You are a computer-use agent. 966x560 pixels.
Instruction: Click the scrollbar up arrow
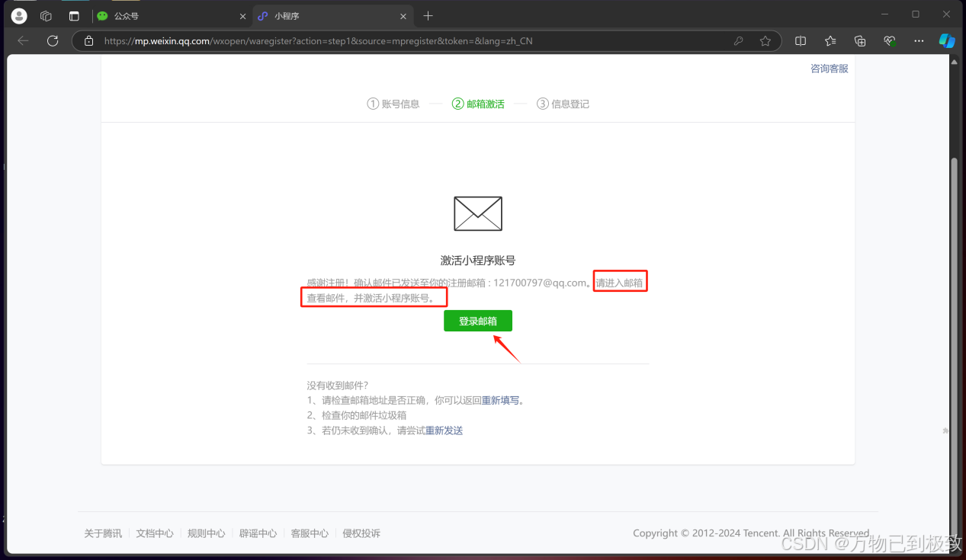(955, 62)
